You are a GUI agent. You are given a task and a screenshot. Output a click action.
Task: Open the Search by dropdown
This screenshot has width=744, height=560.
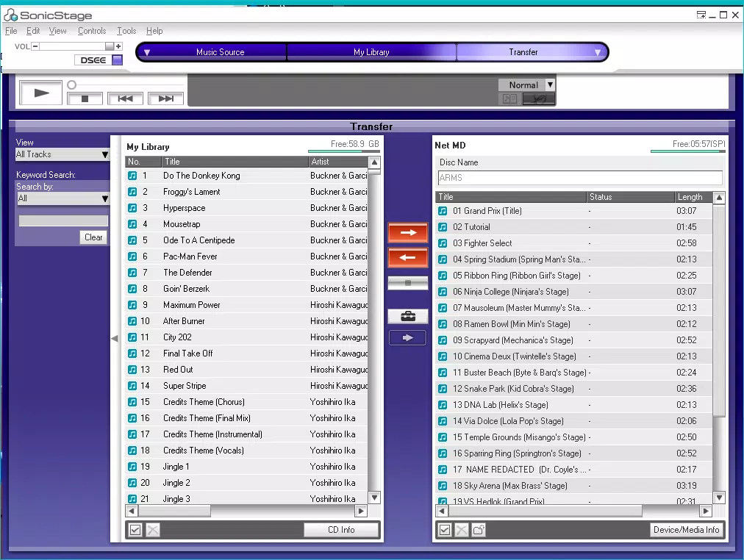pos(62,198)
